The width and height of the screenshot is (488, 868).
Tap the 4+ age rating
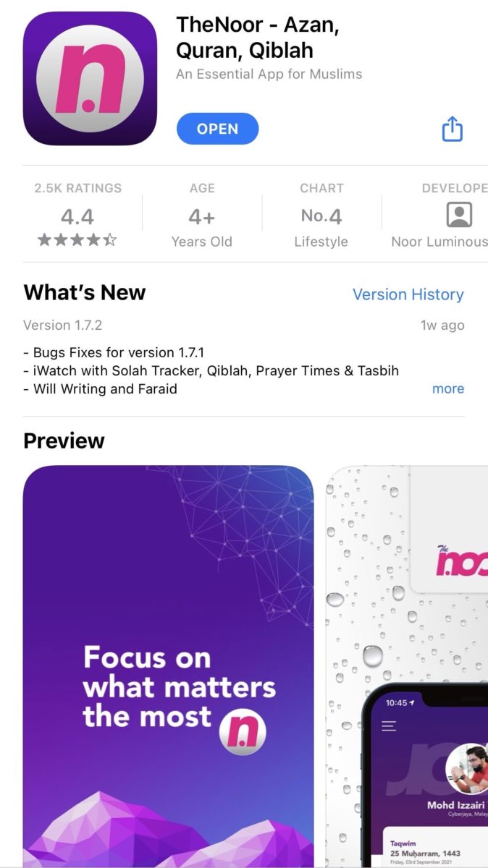click(x=202, y=216)
